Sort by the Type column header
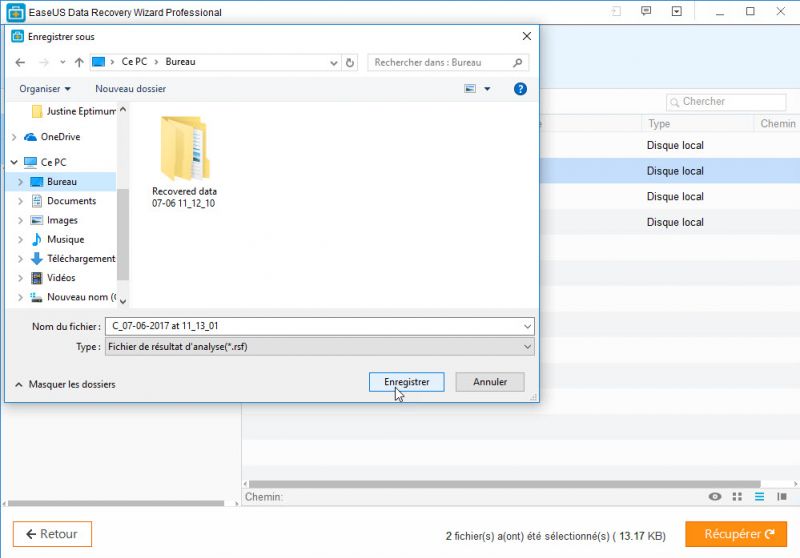This screenshot has height=558, width=800. [x=659, y=123]
